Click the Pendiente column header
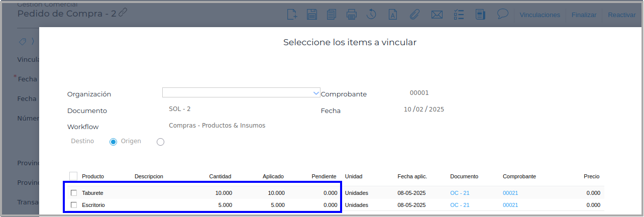This screenshot has width=644, height=217. tap(324, 176)
